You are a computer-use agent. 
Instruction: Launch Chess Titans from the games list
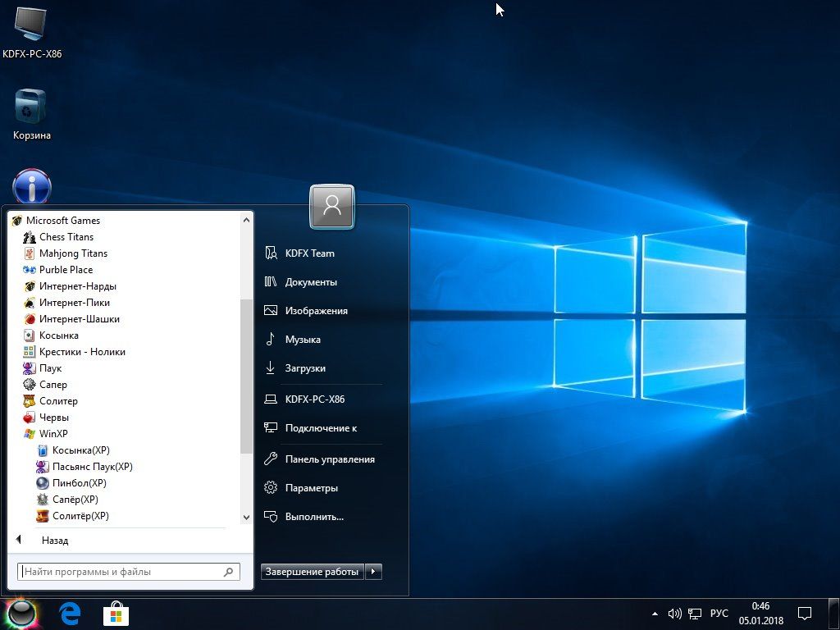[66, 237]
